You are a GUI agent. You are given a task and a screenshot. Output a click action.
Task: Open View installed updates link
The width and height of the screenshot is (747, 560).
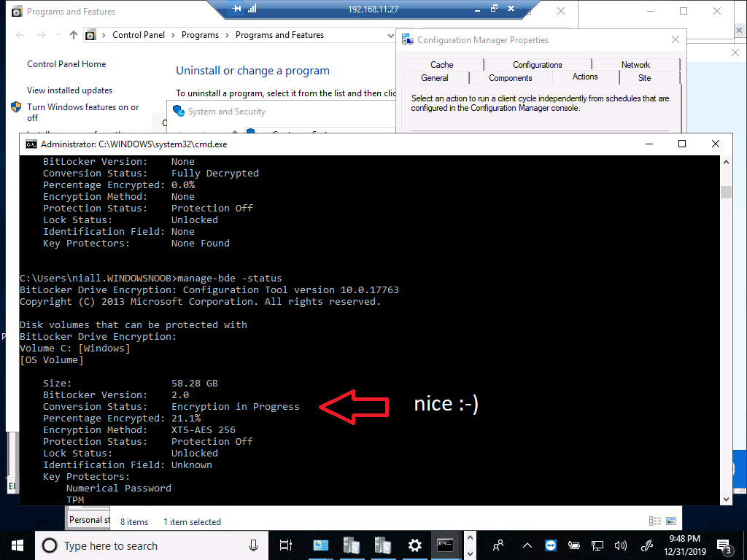click(x=69, y=90)
